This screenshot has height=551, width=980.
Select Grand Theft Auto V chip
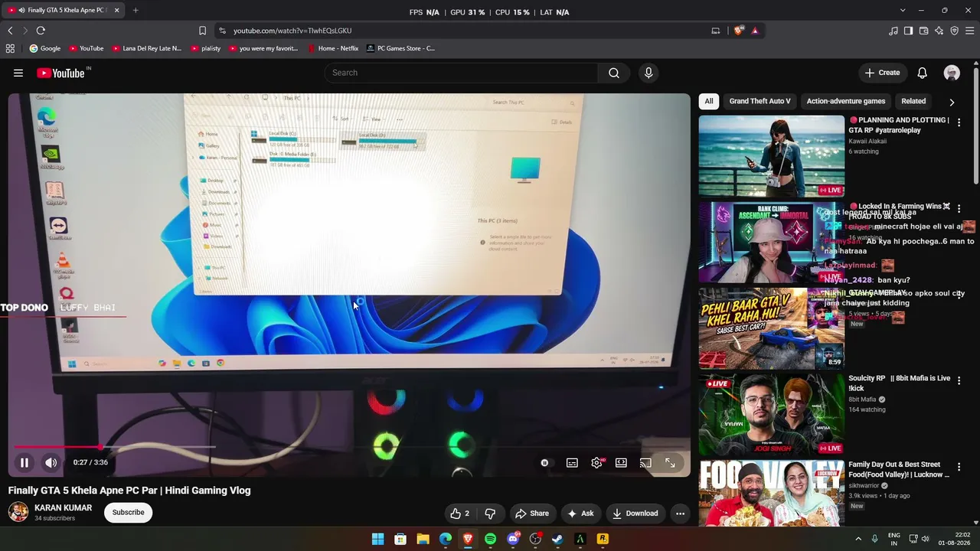(759, 101)
